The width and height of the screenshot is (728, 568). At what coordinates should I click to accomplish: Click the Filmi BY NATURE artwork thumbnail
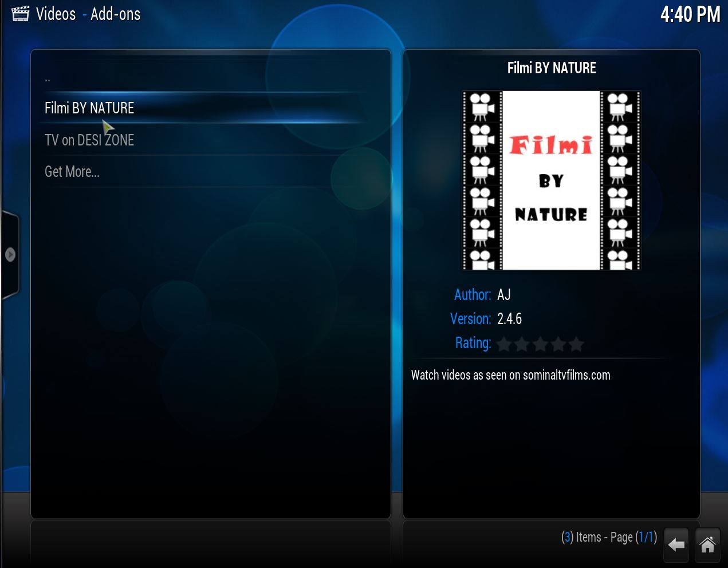[552, 180]
